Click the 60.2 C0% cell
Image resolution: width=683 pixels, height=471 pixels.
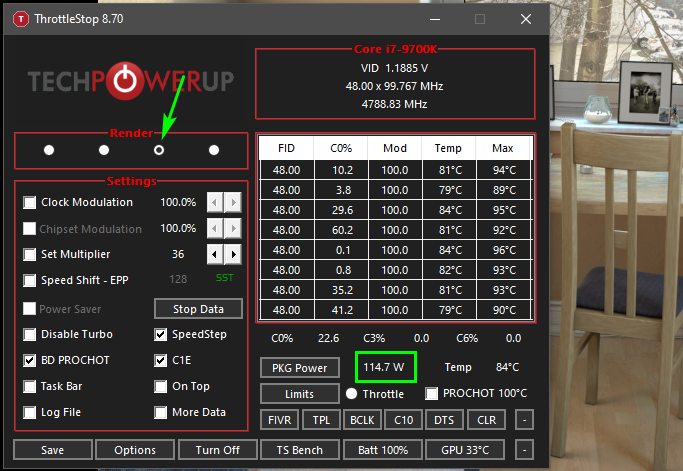tap(342, 230)
